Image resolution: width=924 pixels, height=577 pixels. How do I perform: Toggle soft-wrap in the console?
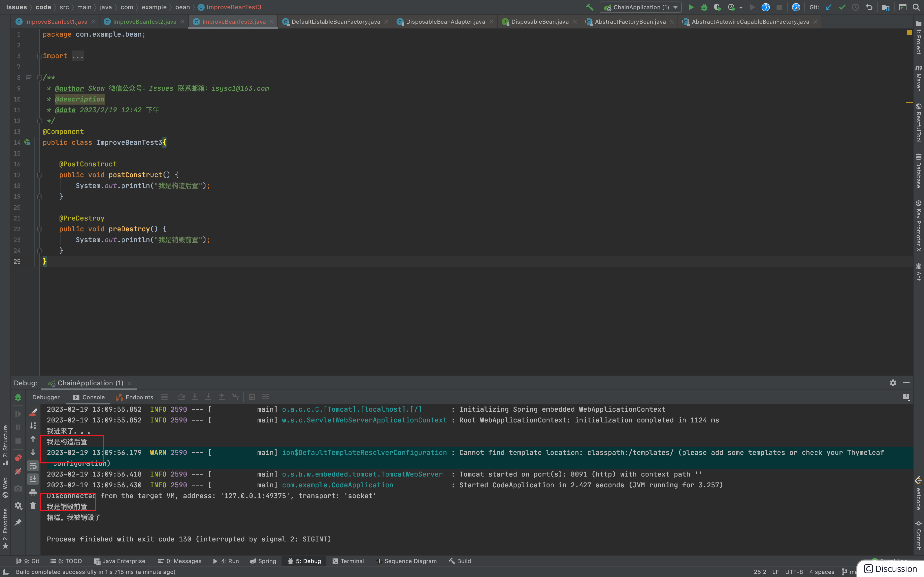[x=33, y=466]
